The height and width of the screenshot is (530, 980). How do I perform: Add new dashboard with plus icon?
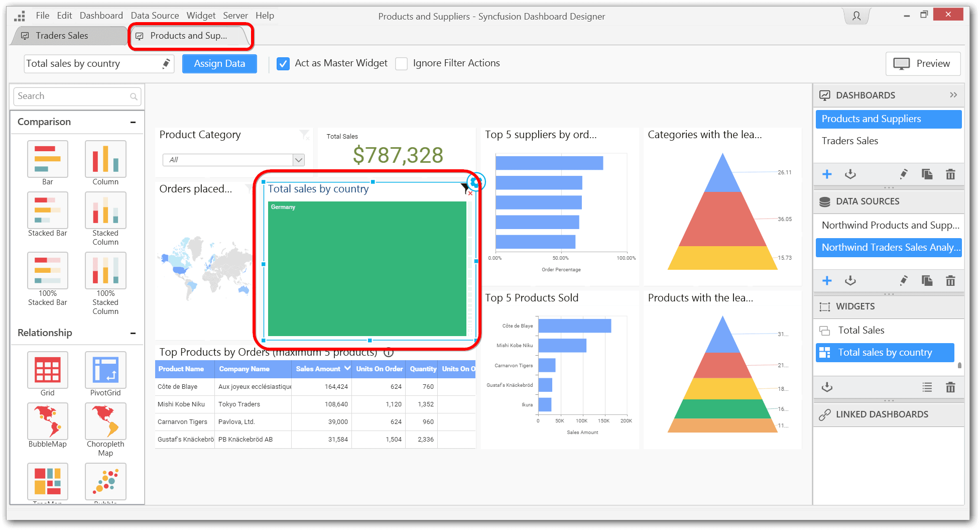pyautogui.click(x=827, y=174)
